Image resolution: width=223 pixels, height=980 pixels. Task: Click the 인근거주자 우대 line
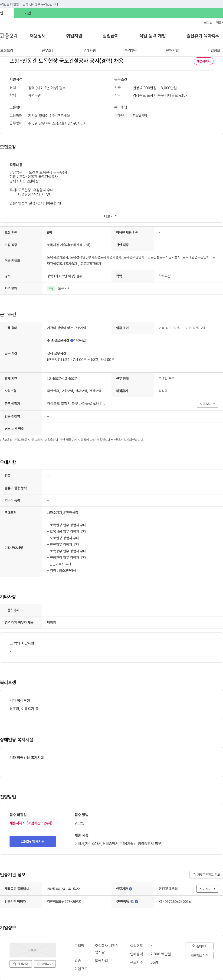[59, 564]
